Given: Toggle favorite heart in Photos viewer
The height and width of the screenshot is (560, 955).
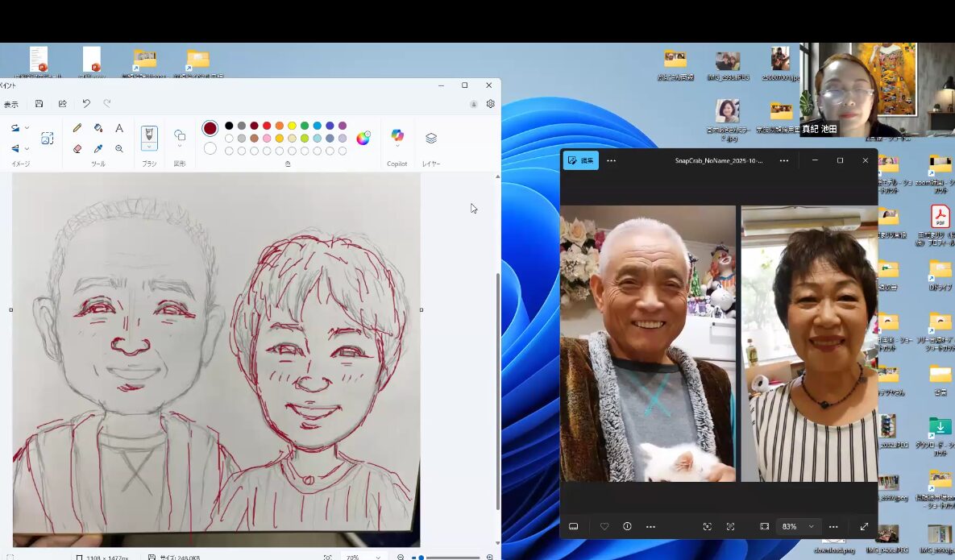Looking at the screenshot, I should click(x=604, y=526).
